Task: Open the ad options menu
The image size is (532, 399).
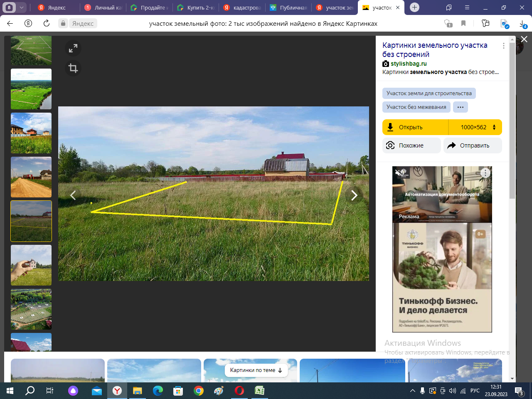Action: 485,173
